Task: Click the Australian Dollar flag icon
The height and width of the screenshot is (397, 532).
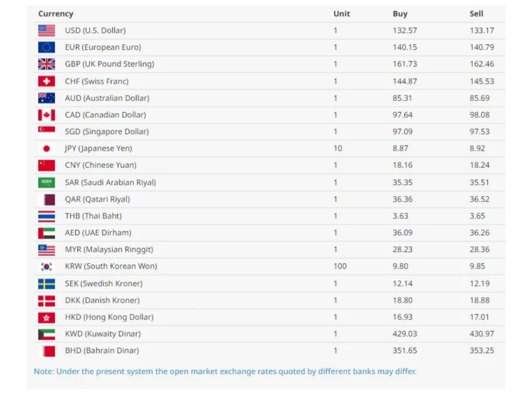Action: pos(46,98)
